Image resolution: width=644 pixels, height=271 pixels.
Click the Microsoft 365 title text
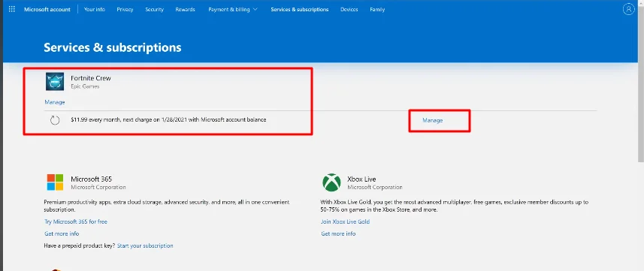coord(91,179)
